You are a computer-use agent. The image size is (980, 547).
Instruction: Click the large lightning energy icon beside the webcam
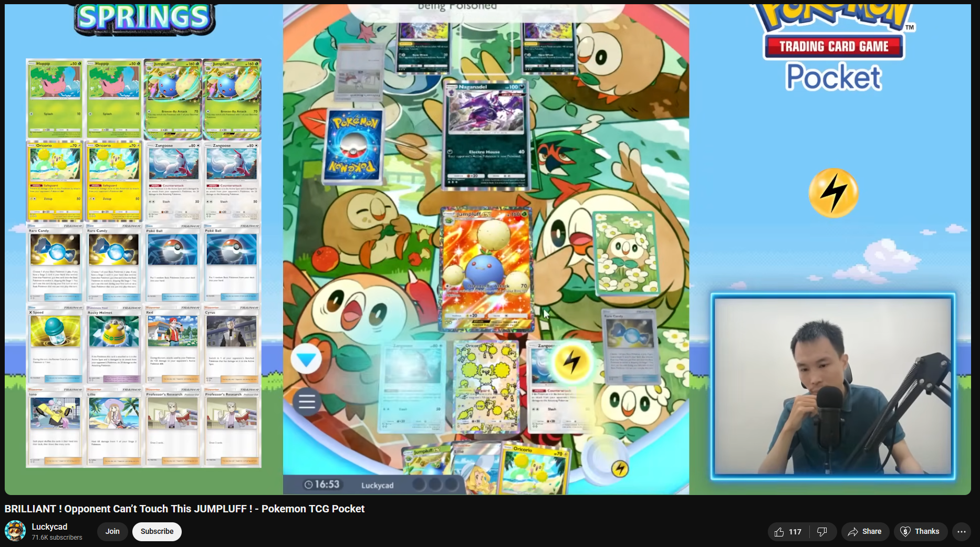[833, 193]
